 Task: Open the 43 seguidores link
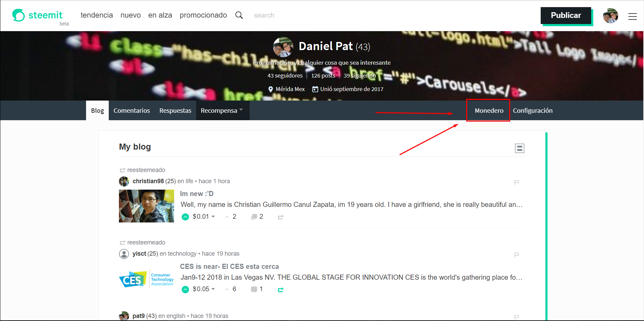[285, 76]
